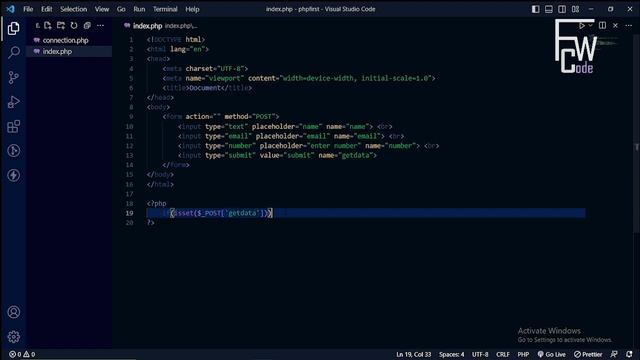Click the isset($_POST['getdata']) code
This screenshot has height=360, width=640.
tap(221, 213)
